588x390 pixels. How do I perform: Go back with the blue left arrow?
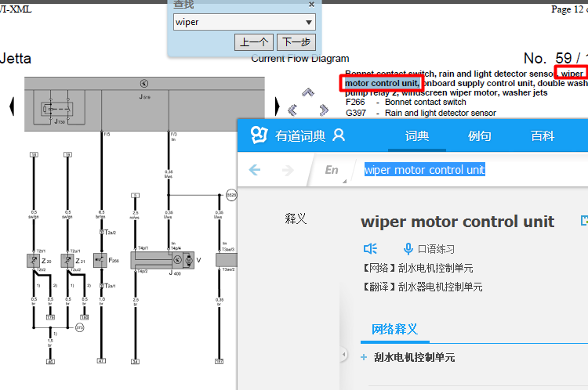tap(255, 170)
